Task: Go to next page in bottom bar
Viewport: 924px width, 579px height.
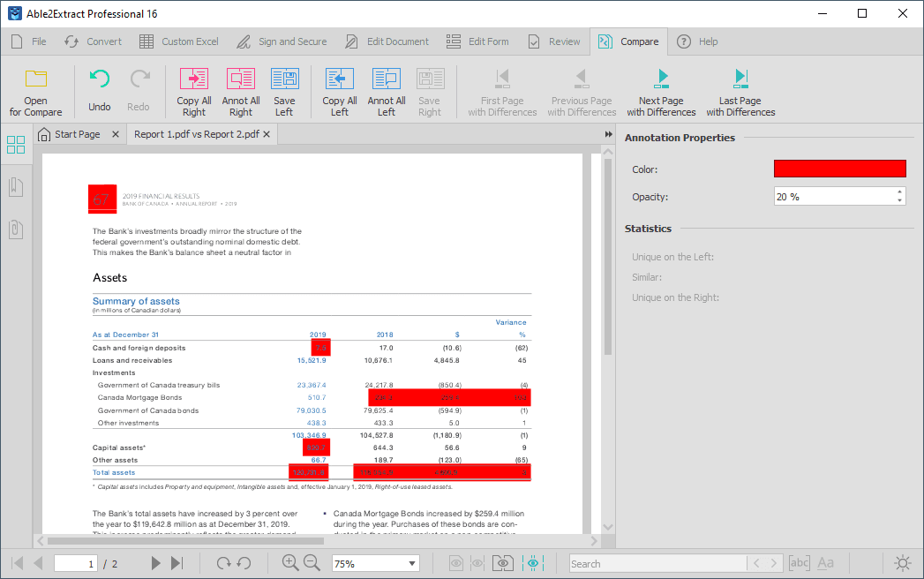Action: pyautogui.click(x=155, y=563)
